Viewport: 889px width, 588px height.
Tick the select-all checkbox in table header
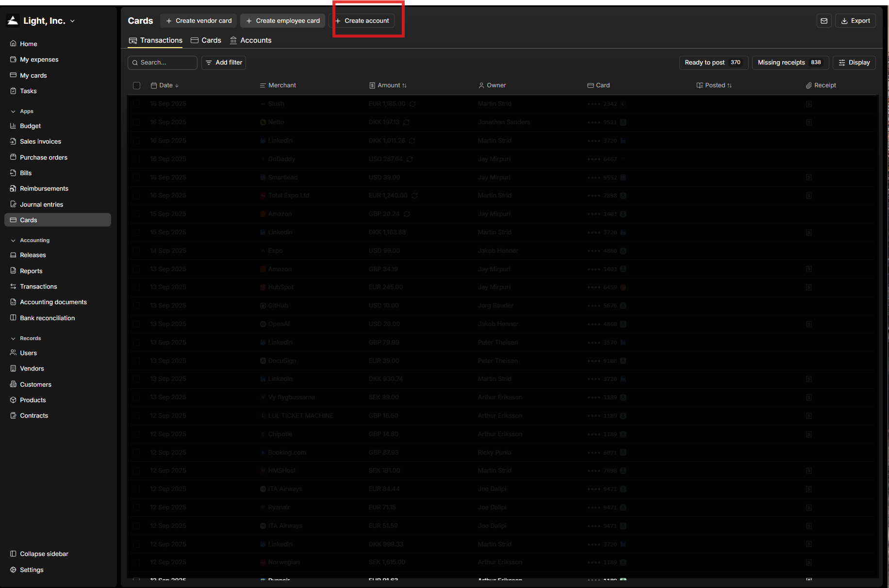point(136,85)
